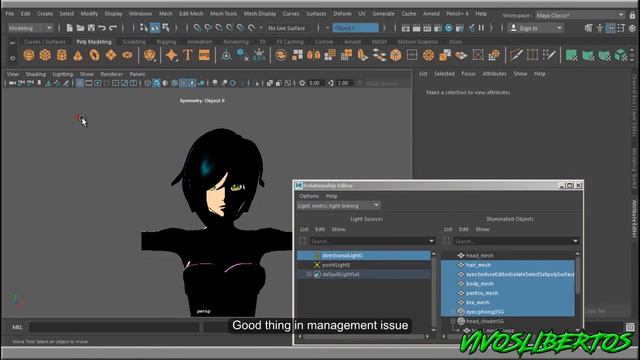Image resolution: width=640 pixels, height=360 pixels.
Task: Expand the head_shaderSG node
Action: pos(453,321)
